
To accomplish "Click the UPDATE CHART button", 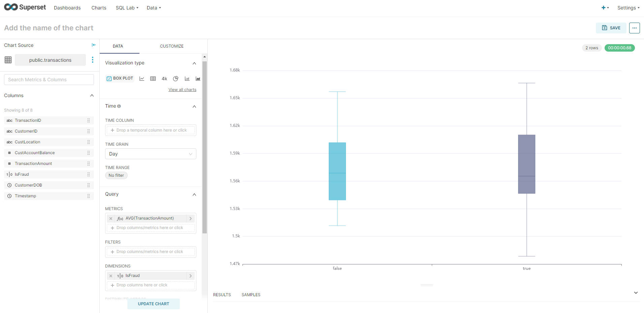I will pyautogui.click(x=153, y=304).
